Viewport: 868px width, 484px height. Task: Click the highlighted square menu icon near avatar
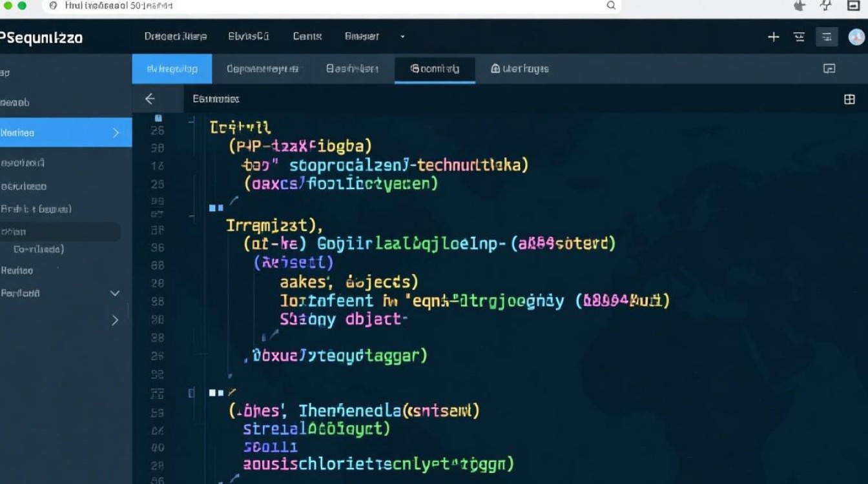point(827,37)
